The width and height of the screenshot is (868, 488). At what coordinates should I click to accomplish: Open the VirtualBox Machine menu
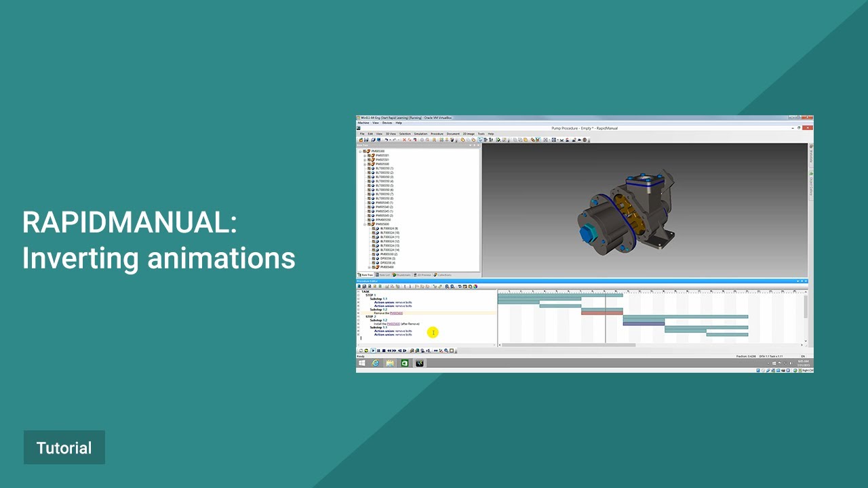point(363,123)
